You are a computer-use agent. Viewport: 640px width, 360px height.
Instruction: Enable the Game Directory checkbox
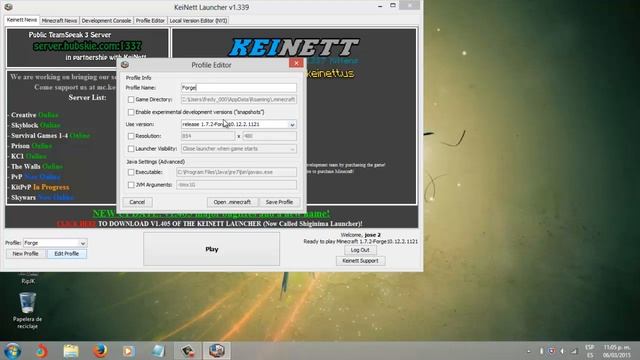(131, 100)
